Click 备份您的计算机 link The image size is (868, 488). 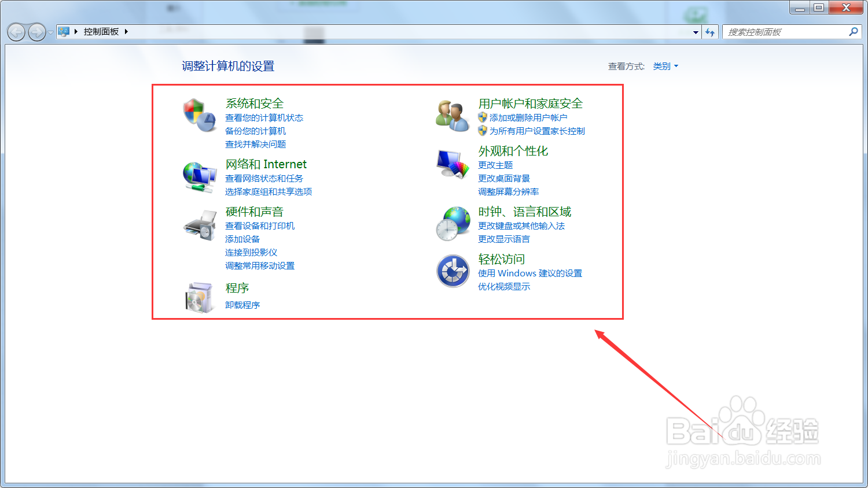click(x=255, y=131)
